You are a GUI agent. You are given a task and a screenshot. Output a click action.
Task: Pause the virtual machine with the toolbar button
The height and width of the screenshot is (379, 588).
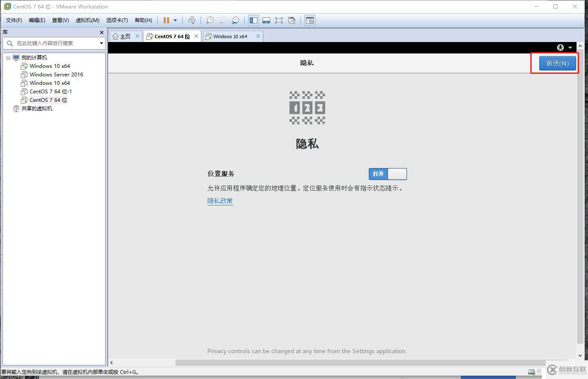[x=166, y=20]
